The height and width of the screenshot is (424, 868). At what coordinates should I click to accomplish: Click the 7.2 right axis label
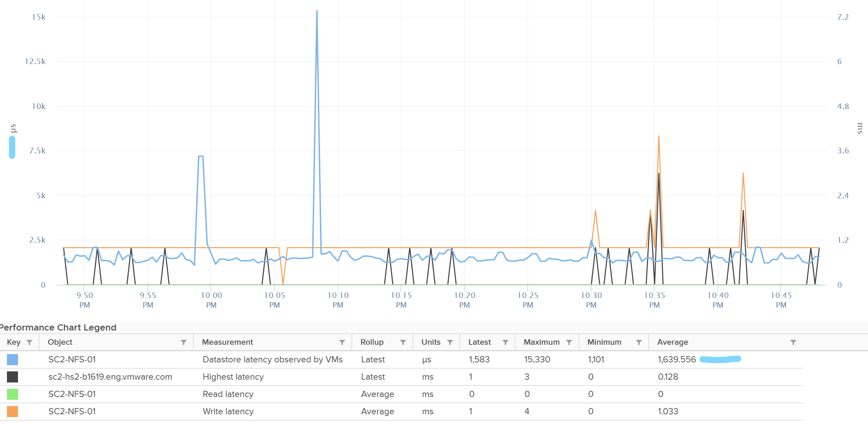pyautogui.click(x=843, y=17)
